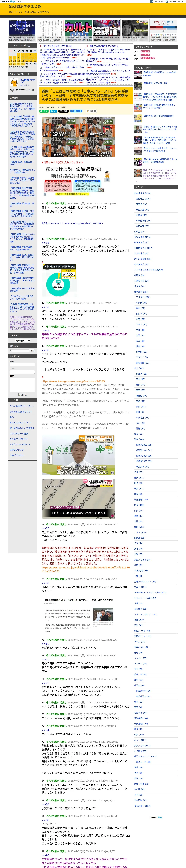Open sidebar link 'ブラウザゲーム速報'

(19, 434)
